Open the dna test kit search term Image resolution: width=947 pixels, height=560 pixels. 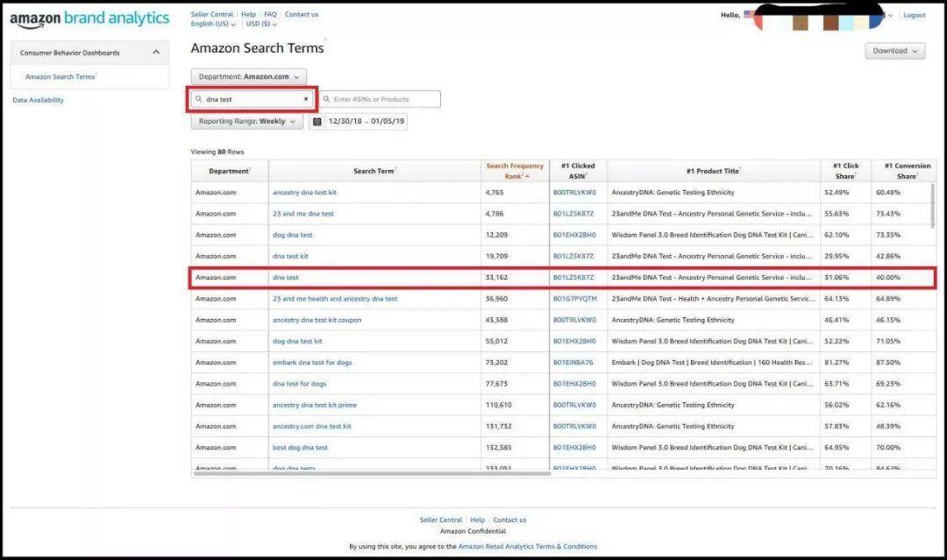tap(290, 257)
